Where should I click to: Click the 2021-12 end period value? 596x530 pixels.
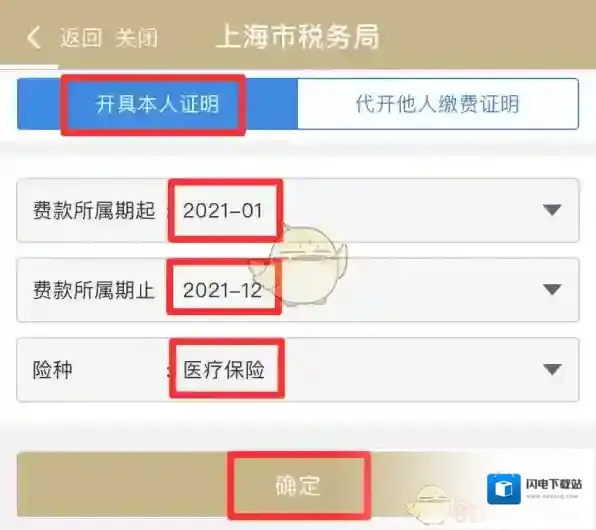[x=223, y=290]
